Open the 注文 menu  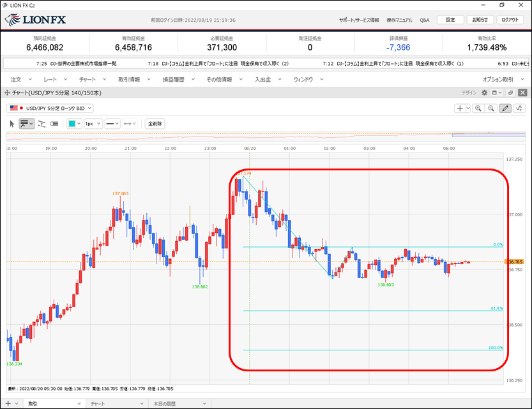tap(20, 79)
